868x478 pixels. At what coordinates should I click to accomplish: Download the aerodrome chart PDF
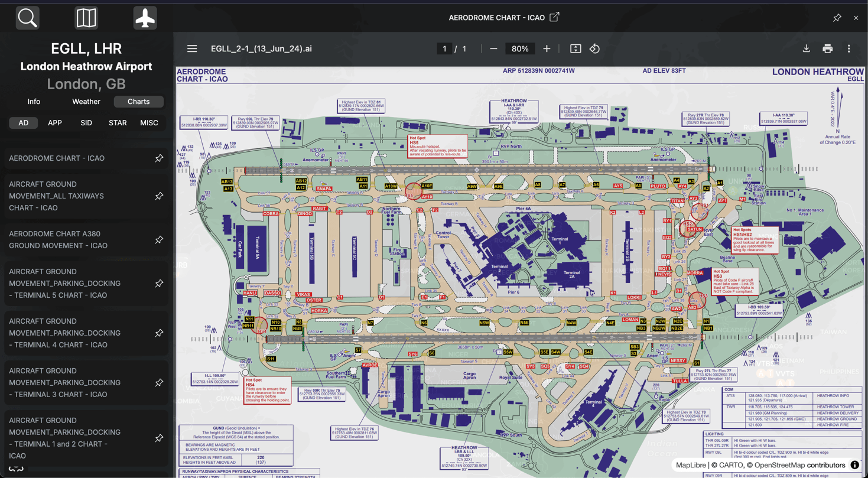[x=806, y=49]
